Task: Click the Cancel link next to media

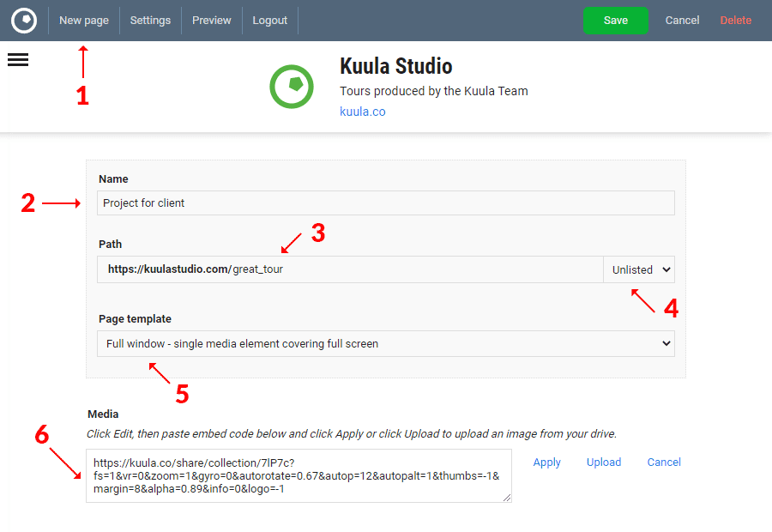Action: [x=664, y=462]
